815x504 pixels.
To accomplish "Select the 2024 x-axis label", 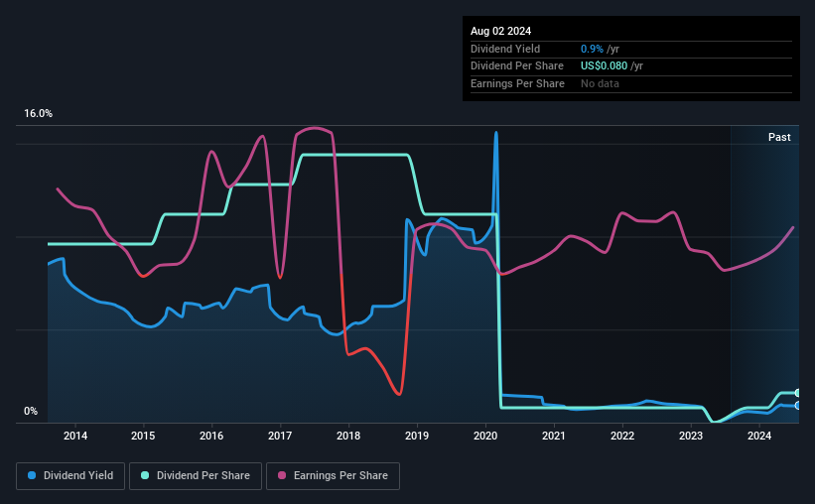I will pyautogui.click(x=759, y=436).
